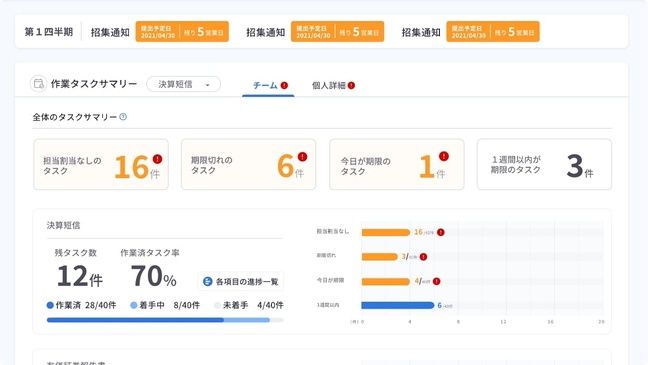Open the 決算短信 dropdown selector

click(183, 84)
